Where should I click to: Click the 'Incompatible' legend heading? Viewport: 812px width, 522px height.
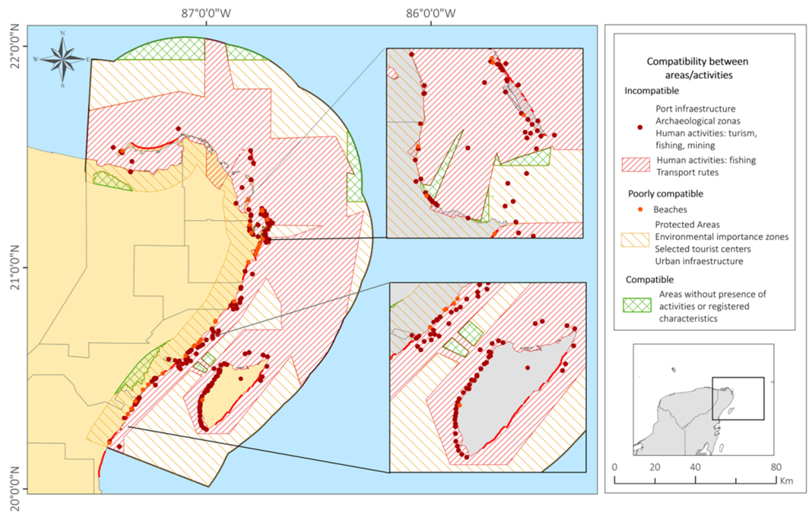tap(652, 91)
